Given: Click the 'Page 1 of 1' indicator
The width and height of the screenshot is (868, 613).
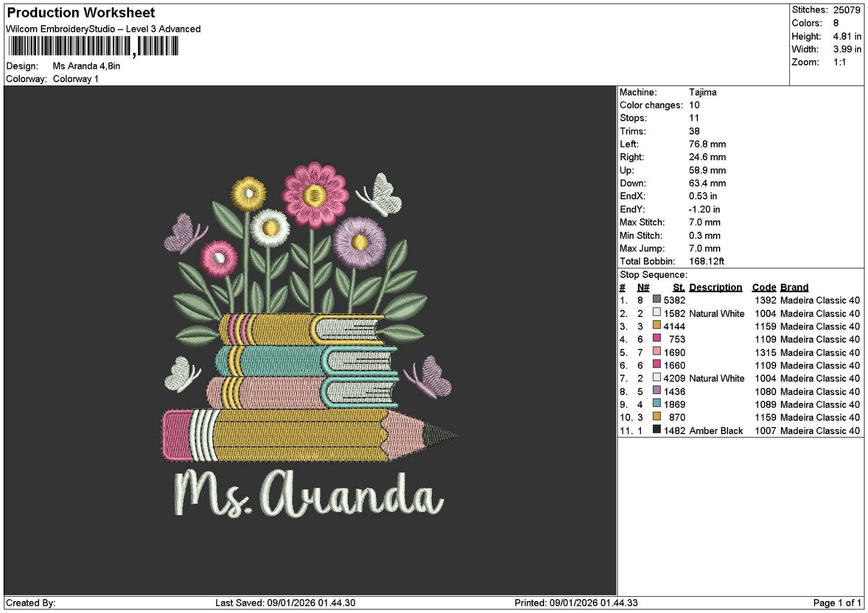Looking at the screenshot, I should tap(837, 603).
